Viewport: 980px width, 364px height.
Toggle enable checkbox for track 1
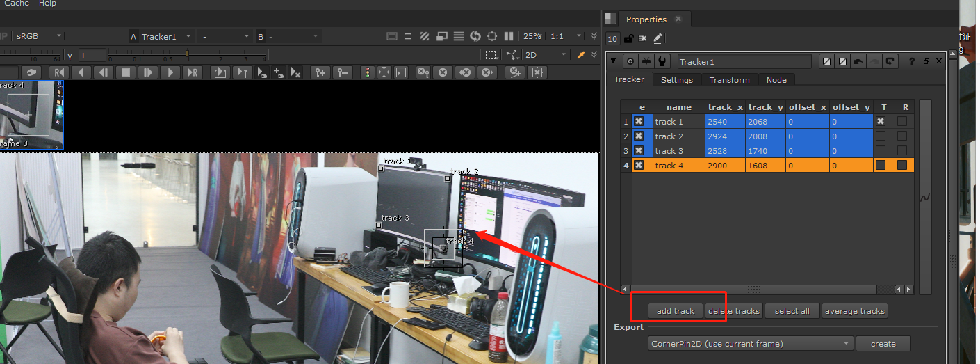639,122
